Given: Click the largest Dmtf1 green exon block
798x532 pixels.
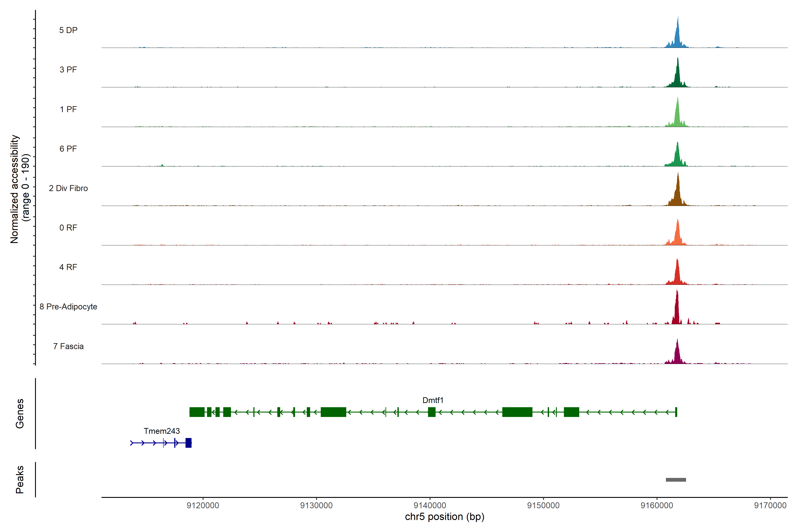Looking at the screenshot, I should (517, 412).
